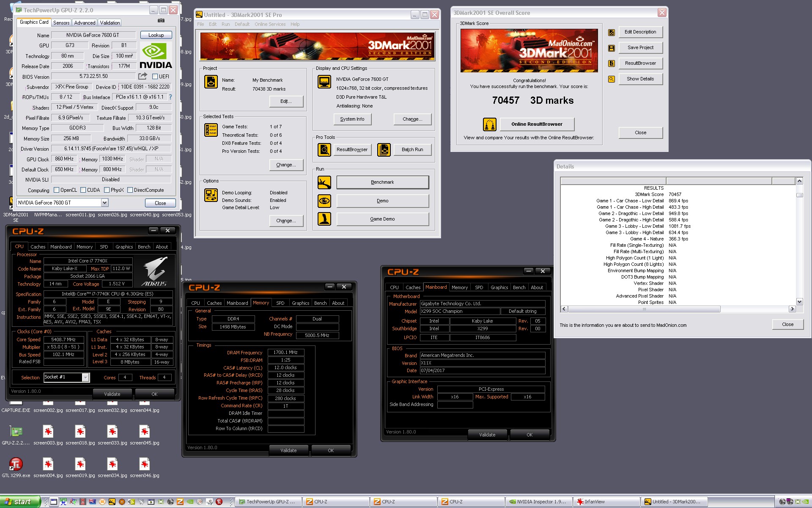Click the Details horizontal scrollbar right arrow
The height and width of the screenshot is (508, 812).
[792, 309]
